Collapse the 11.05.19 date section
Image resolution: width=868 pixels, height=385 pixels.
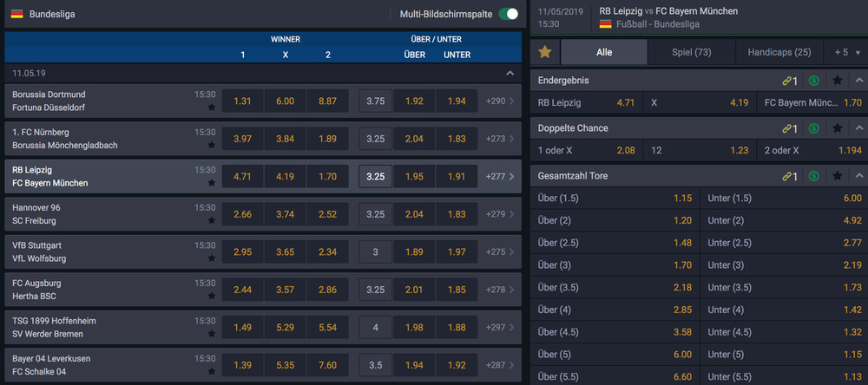pyautogui.click(x=510, y=73)
